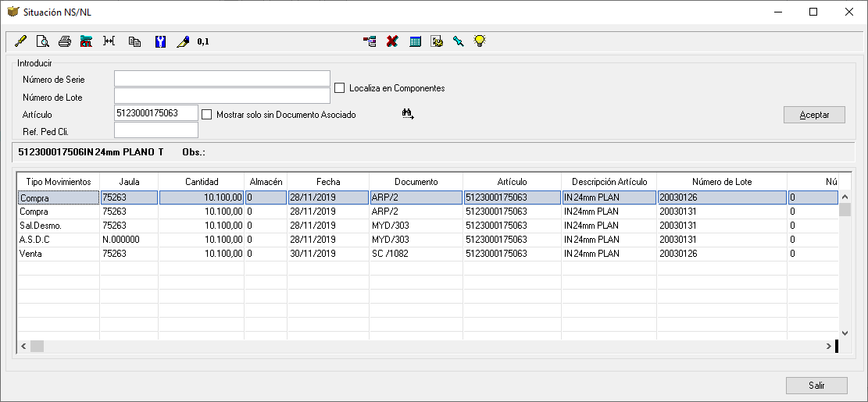The width and height of the screenshot is (868, 402).
Task: Click the blue calendar grid icon
Action: (x=415, y=41)
